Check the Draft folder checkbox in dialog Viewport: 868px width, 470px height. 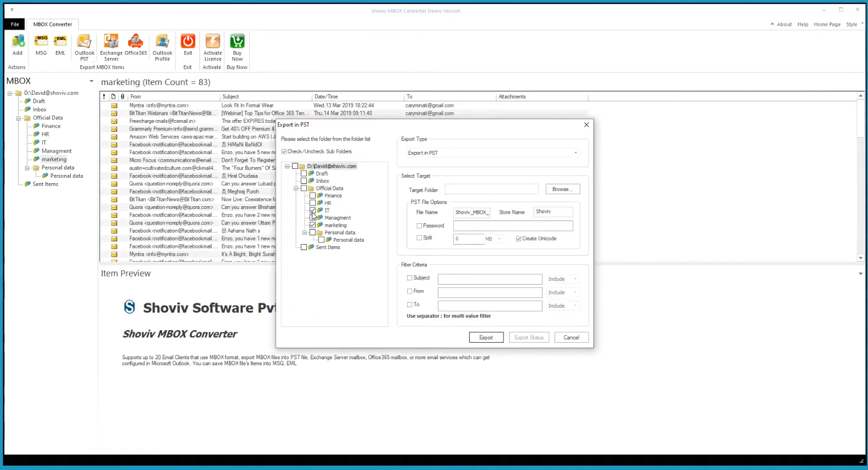point(304,173)
